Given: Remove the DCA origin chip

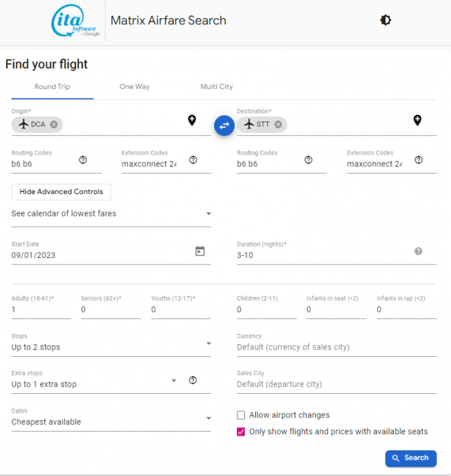Looking at the screenshot, I should (54, 125).
